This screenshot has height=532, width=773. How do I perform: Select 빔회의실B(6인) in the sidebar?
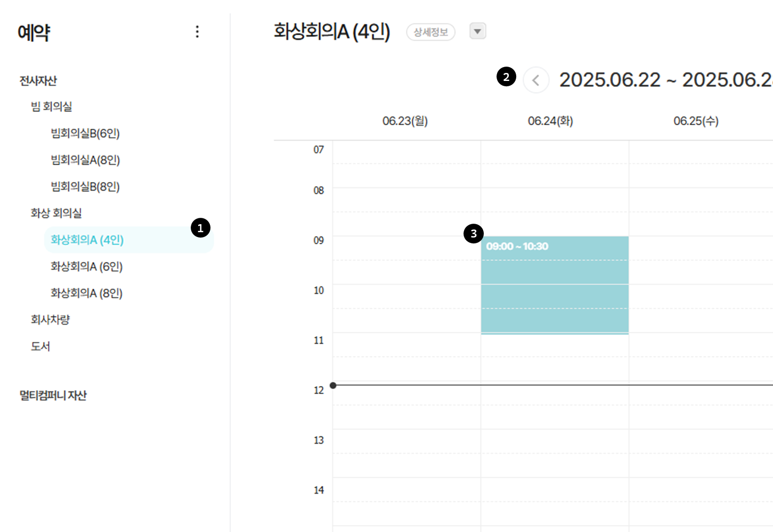(85, 133)
